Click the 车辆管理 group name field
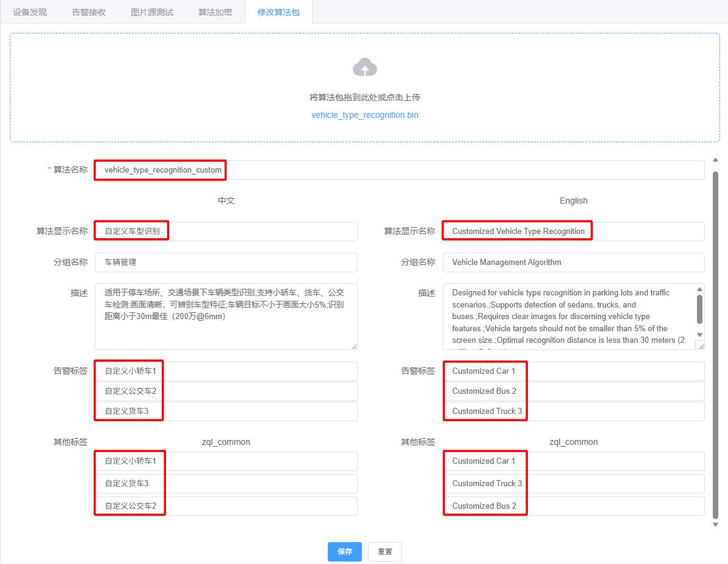 pyautogui.click(x=226, y=263)
